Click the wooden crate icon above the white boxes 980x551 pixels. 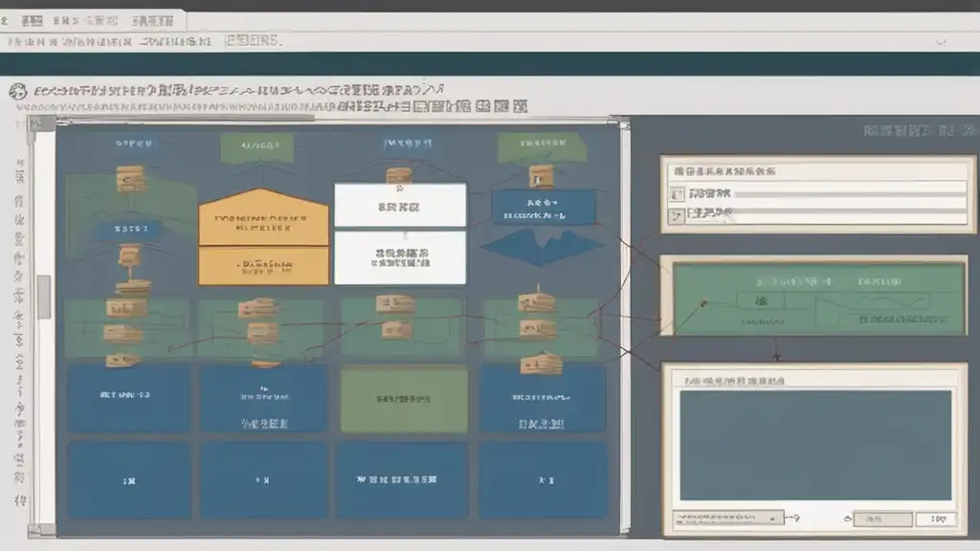[399, 176]
